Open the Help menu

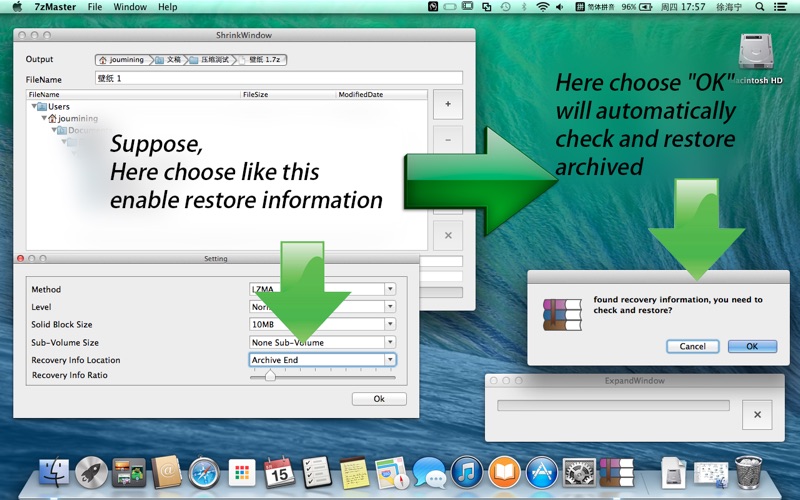(167, 7)
